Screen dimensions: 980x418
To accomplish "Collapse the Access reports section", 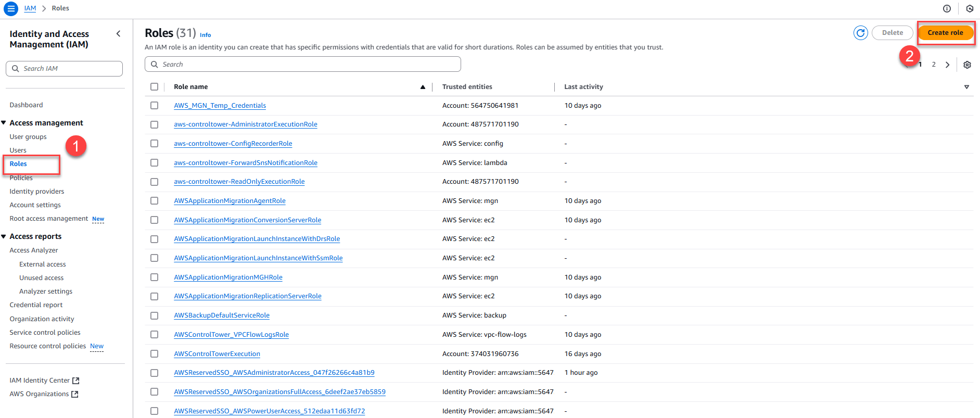I will click(4, 236).
